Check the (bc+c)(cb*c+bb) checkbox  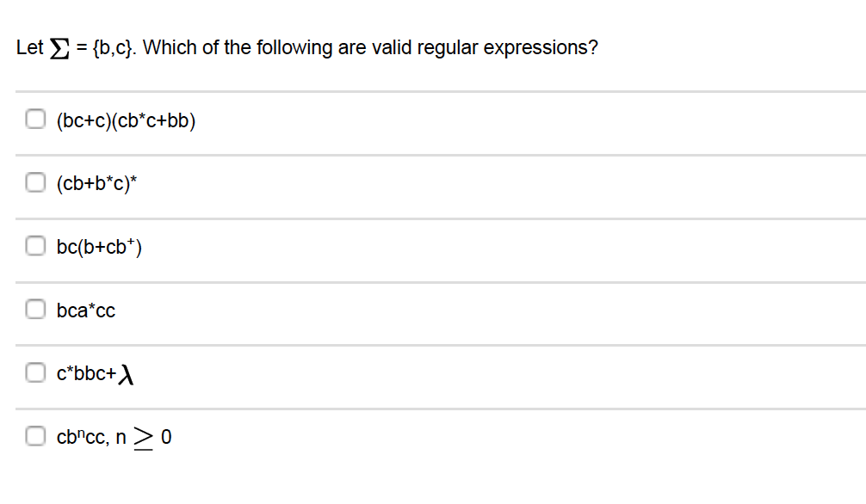pyautogui.click(x=35, y=119)
